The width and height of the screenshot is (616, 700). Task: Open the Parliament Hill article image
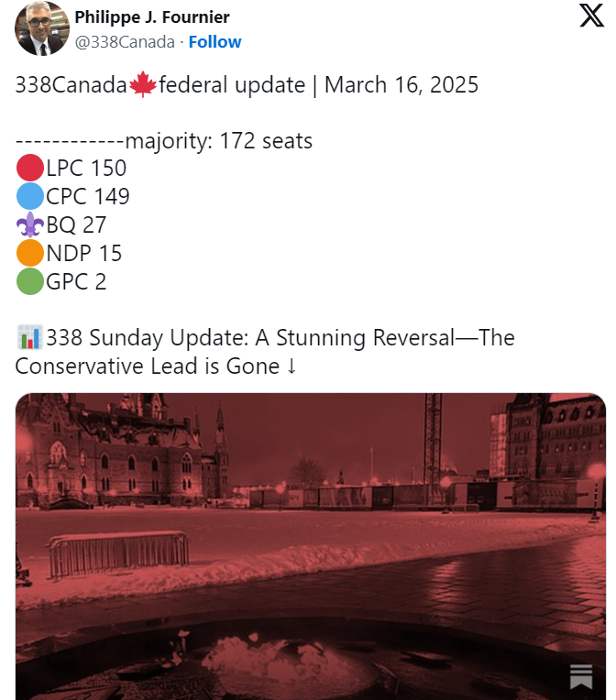pos(311,546)
